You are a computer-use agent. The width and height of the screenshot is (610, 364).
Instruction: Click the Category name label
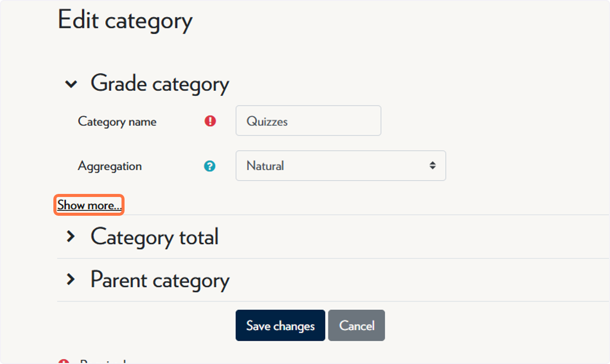117,122
